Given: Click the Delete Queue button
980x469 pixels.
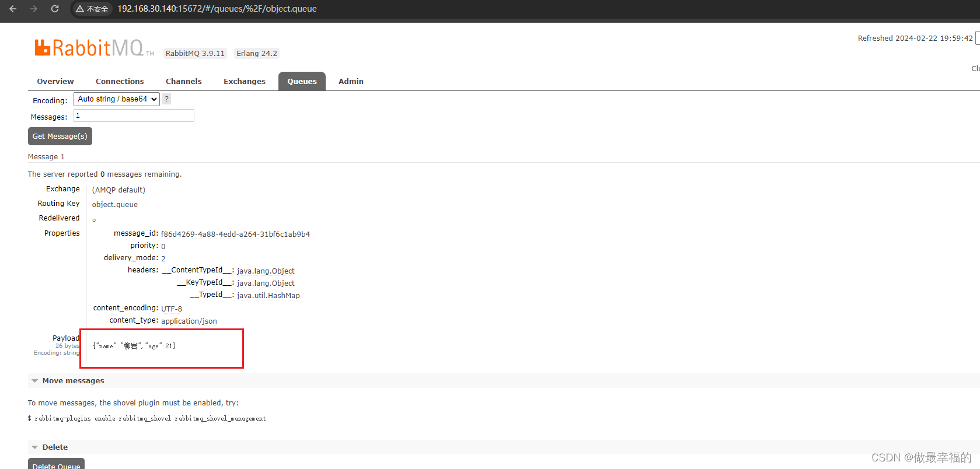Looking at the screenshot, I should point(57,464).
